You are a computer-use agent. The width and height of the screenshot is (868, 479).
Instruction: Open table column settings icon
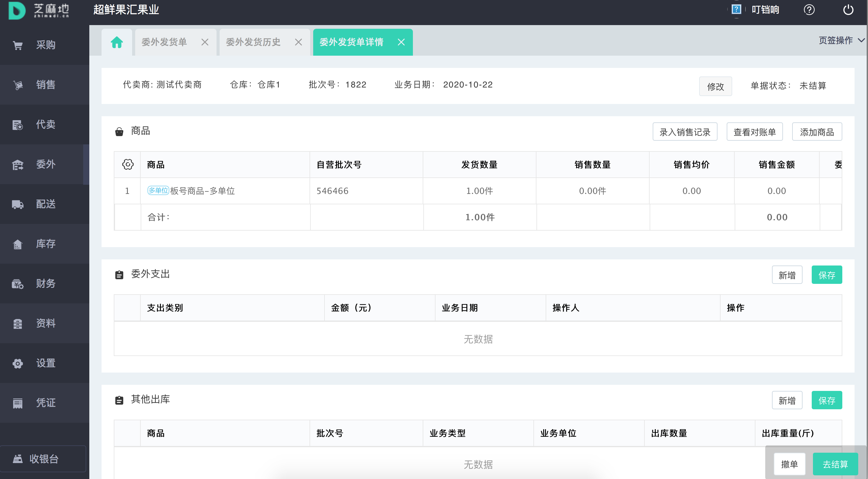pyautogui.click(x=128, y=165)
